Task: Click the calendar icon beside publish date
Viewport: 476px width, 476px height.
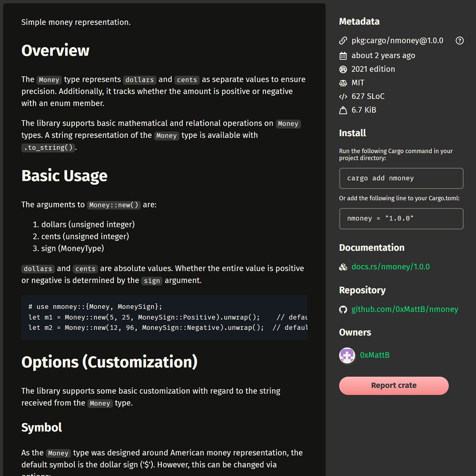Action: click(343, 55)
